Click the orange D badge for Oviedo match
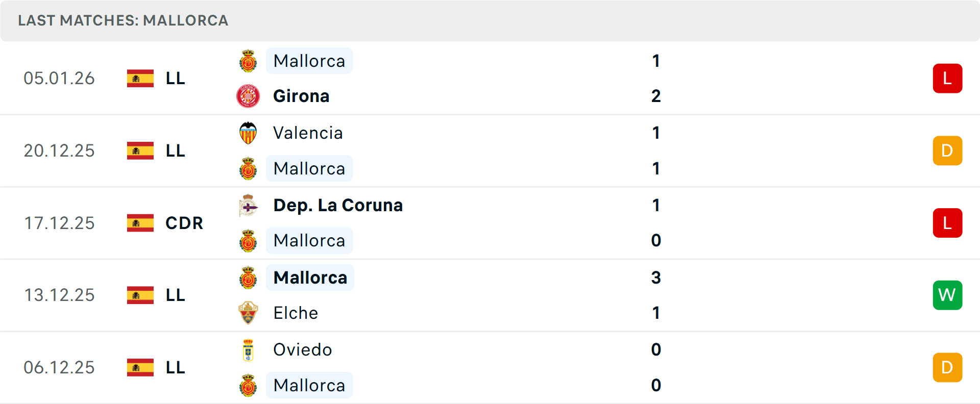Image resolution: width=980 pixels, height=404 pixels. pyautogui.click(x=947, y=368)
